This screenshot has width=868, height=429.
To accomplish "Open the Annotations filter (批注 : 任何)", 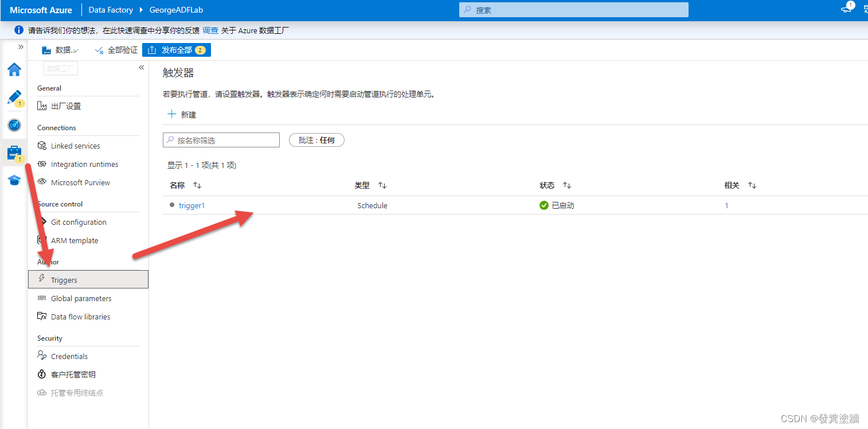I will click(316, 140).
